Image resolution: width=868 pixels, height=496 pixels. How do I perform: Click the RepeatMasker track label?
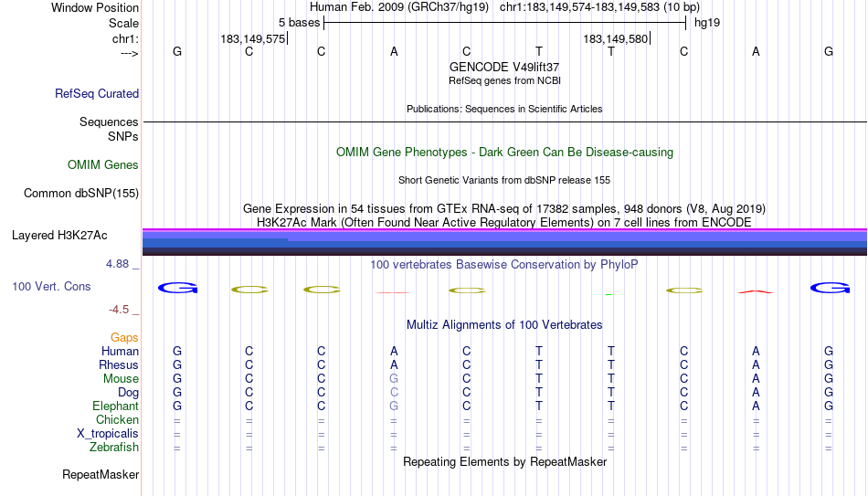(101, 474)
